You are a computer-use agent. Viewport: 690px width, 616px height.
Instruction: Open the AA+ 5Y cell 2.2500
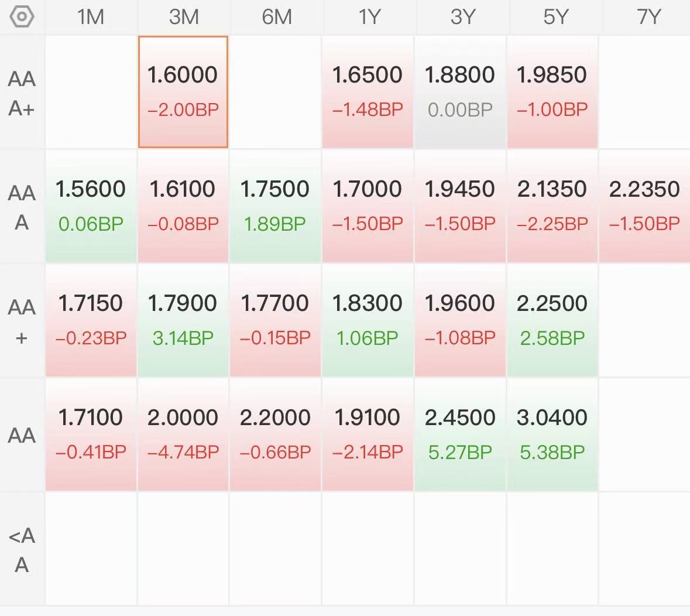coord(552,320)
